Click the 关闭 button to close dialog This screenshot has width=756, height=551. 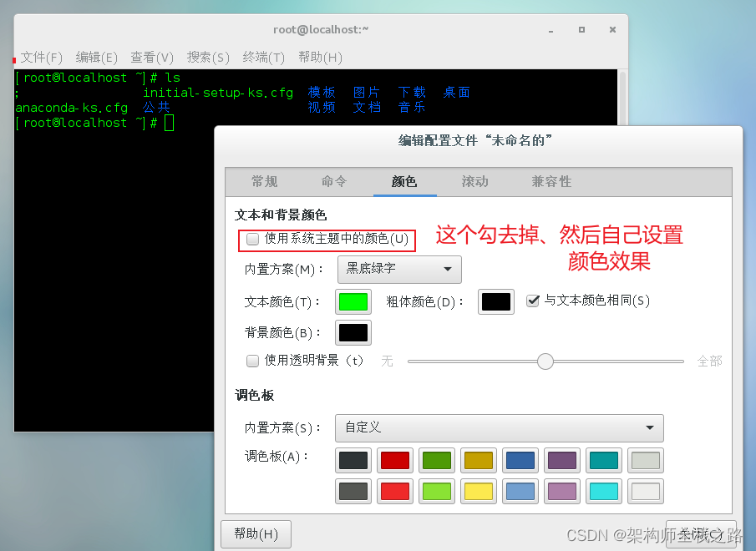pos(701,533)
